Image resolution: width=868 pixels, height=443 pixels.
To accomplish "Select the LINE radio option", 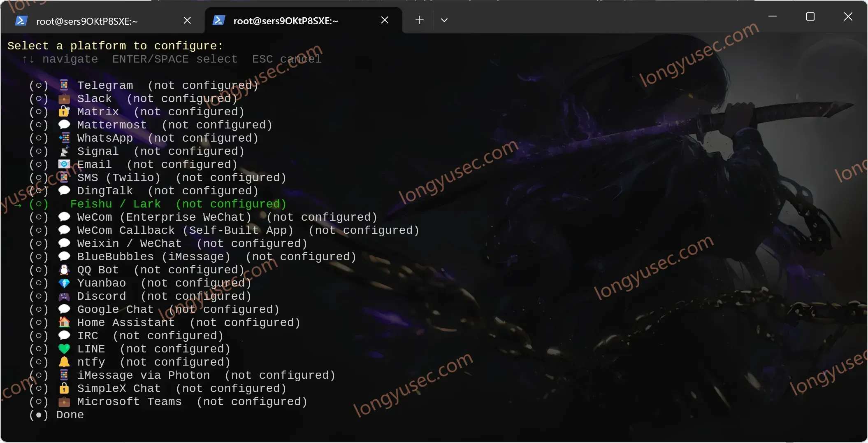I will pyautogui.click(x=39, y=349).
